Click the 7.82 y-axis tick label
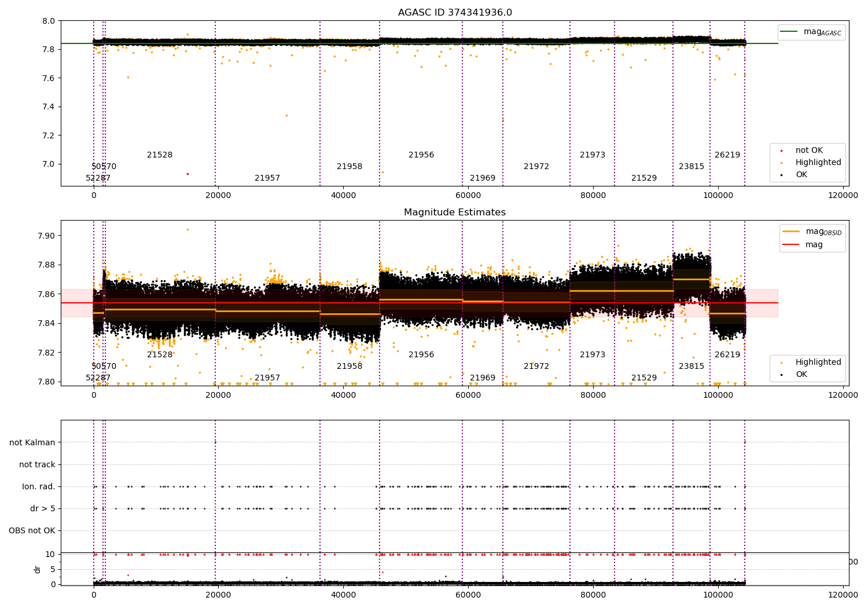 pos(47,353)
